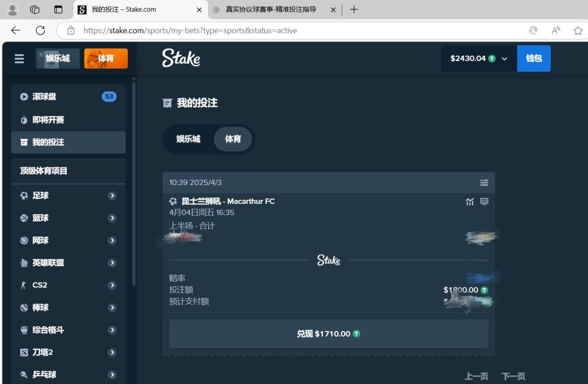The image size is (588, 384).
Task: Click the 滚球盘 live play icon
Action: [24, 96]
